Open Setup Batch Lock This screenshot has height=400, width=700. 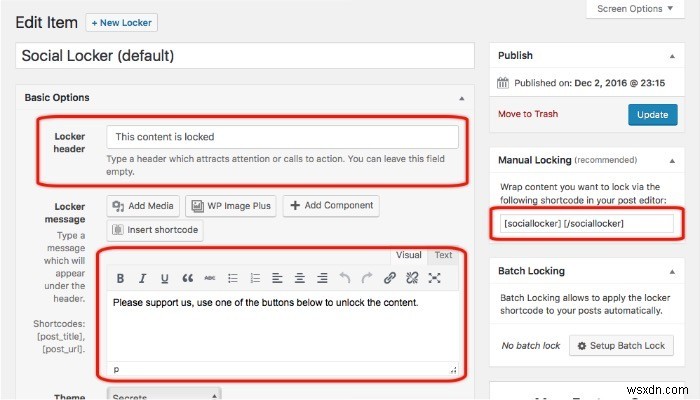621,346
